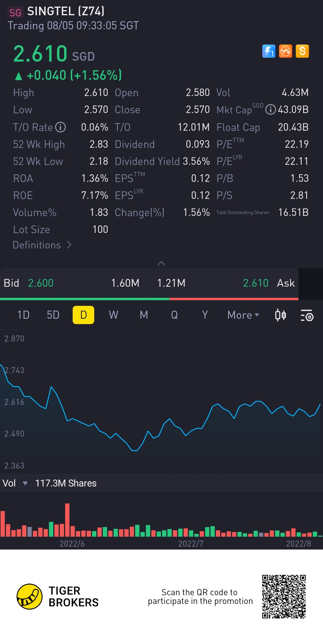Select the 1D chart period
The width and height of the screenshot is (323, 644).
[23, 315]
